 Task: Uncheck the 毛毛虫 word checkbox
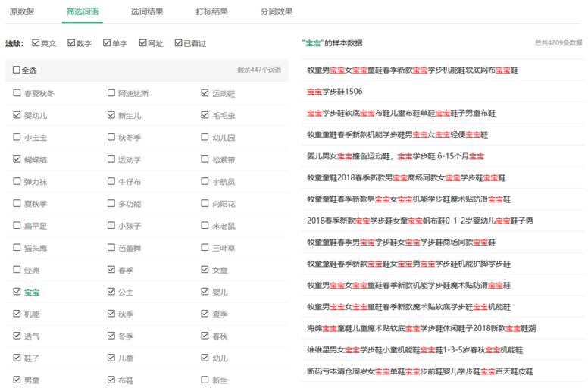tap(205, 114)
